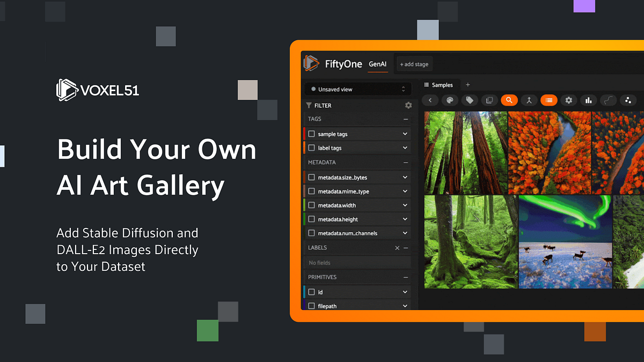The height and width of the screenshot is (362, 644).
Task: Expand the metadata.num_channels dropdown
Action: [405, 232]
